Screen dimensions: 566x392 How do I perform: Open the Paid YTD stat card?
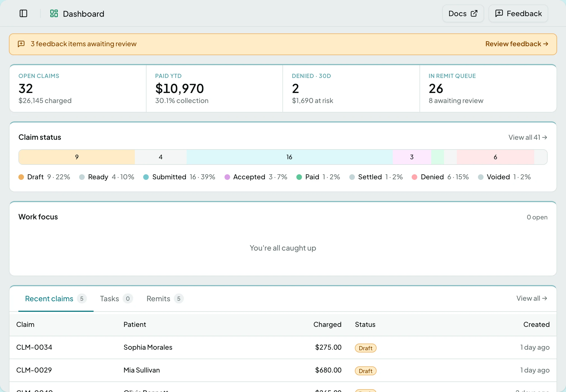(214, 89)
